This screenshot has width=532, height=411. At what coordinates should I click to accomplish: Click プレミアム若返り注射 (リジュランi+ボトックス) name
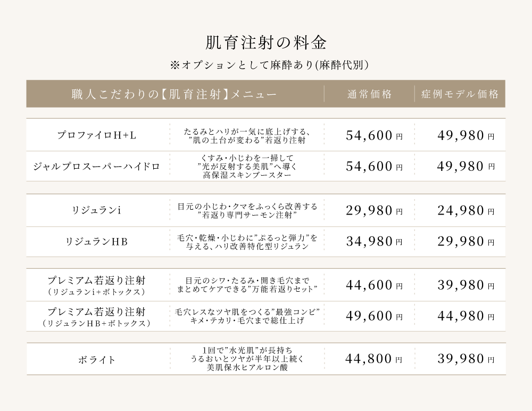(x=97, y=285)
